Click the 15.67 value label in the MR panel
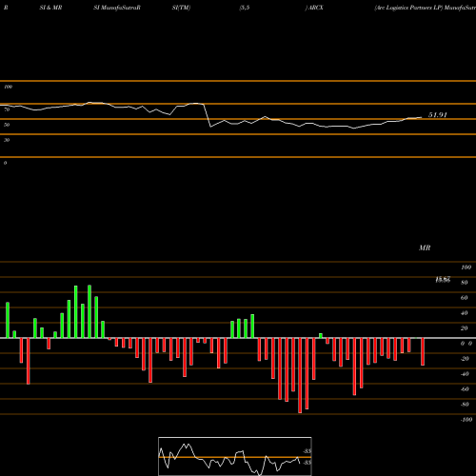 (443, 280)
